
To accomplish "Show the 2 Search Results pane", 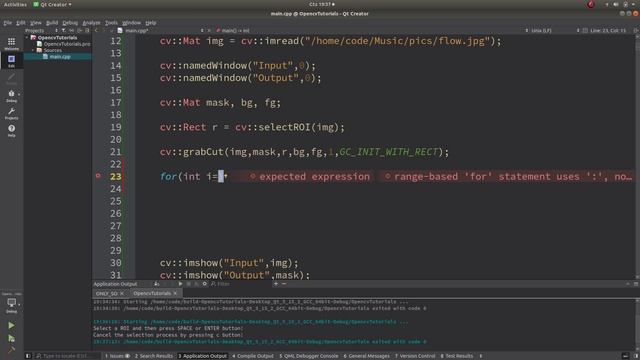I will tap(154, 356).
